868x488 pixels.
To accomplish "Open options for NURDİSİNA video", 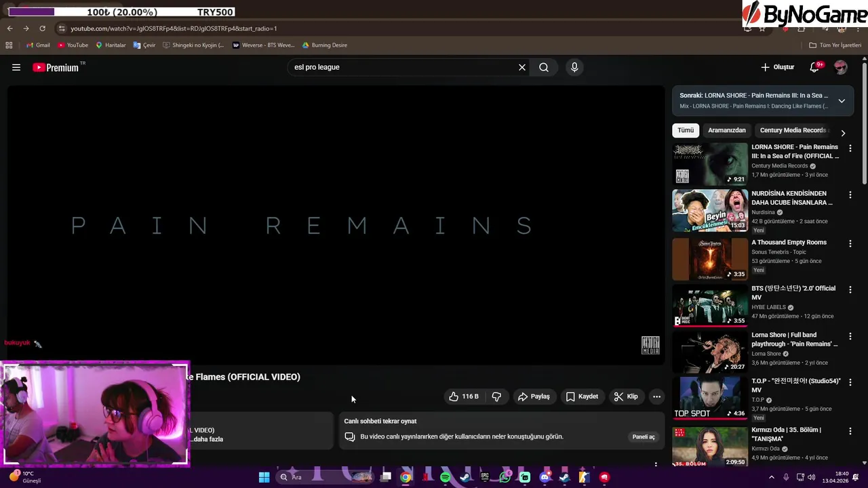I will pos(850,195).
